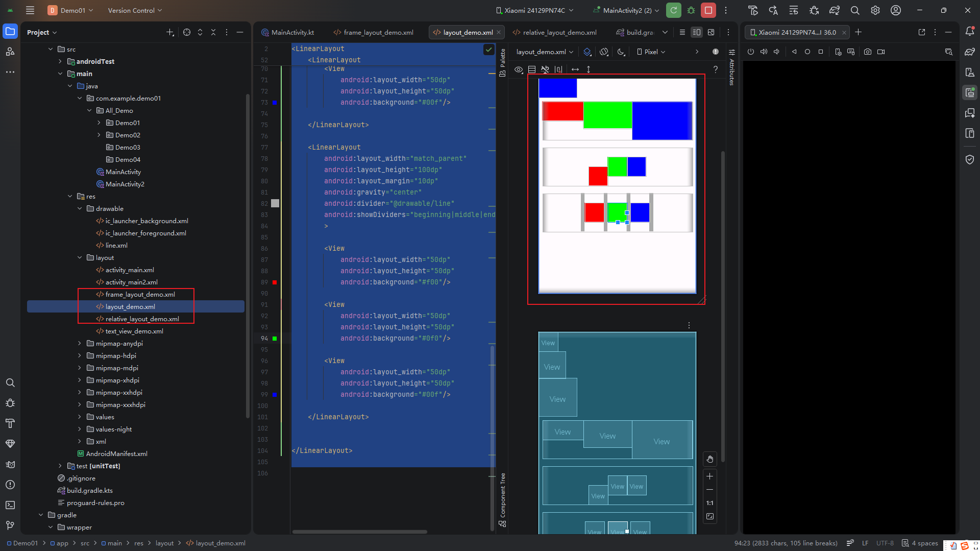
Task: Toggle the pan hand tool in designer
Action: click(x=710, y=459)
